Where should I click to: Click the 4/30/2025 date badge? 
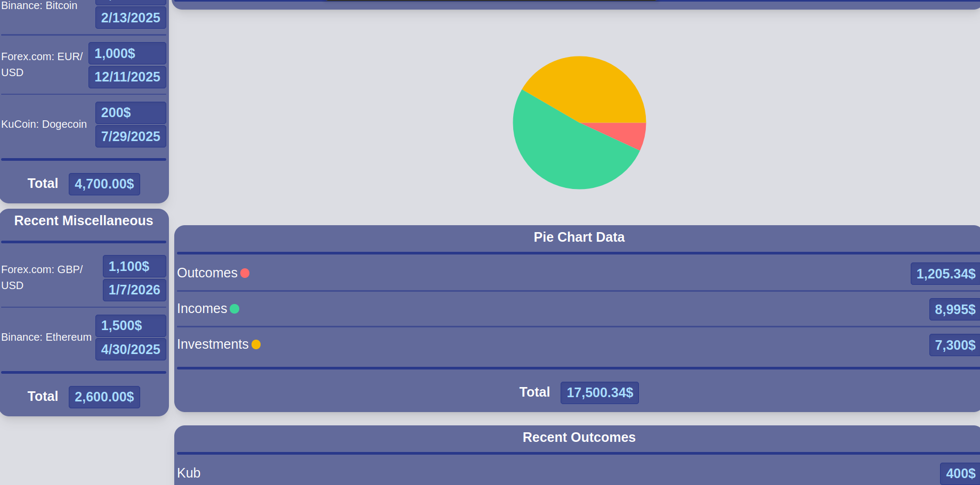[x=131, y=349]
